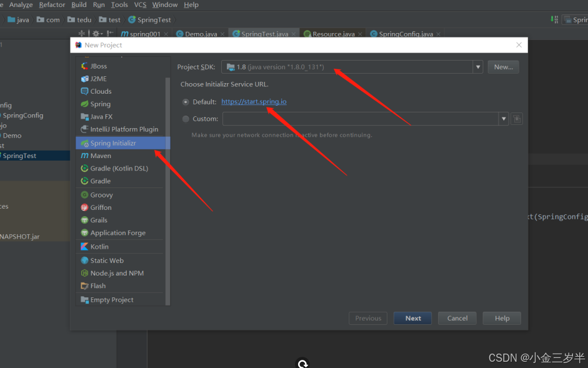Select SpringTest in project tree
This screenshot has width=588, height=368.
19,156
